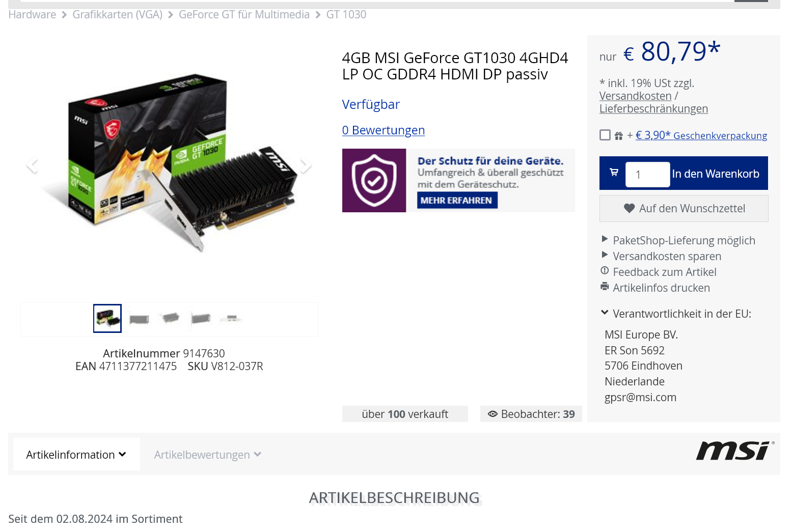Click the heart icon on the wishlist button

[629, 208]
